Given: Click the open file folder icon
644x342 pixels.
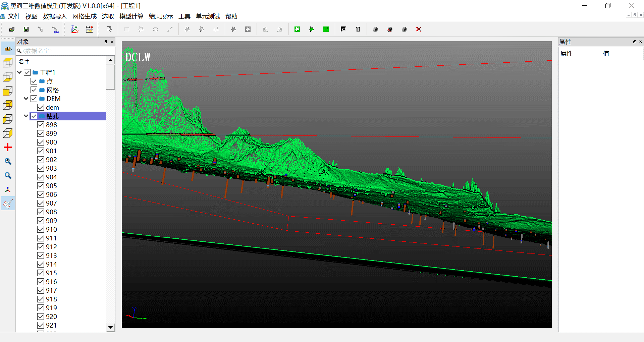Looking at the screenshot, I should [x=12, y=30].
